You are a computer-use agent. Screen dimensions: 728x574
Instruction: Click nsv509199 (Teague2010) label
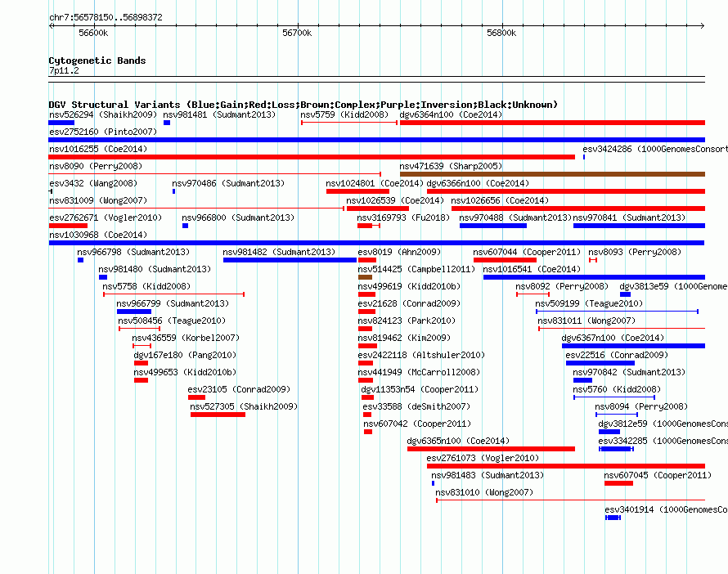click(589, 303)
